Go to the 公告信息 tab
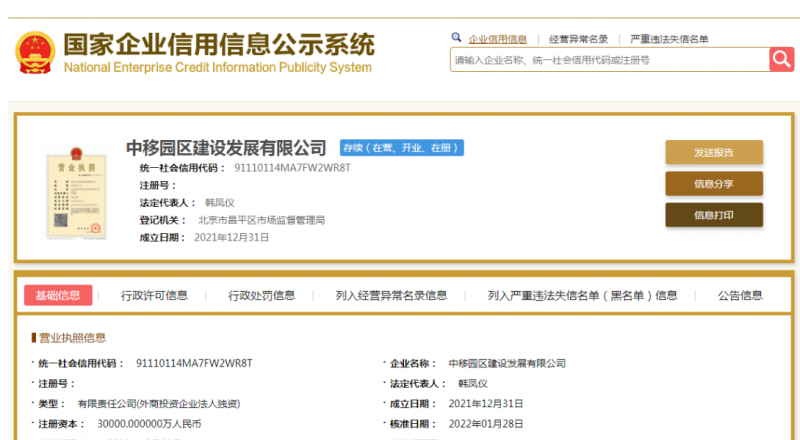 coord(740,295)
